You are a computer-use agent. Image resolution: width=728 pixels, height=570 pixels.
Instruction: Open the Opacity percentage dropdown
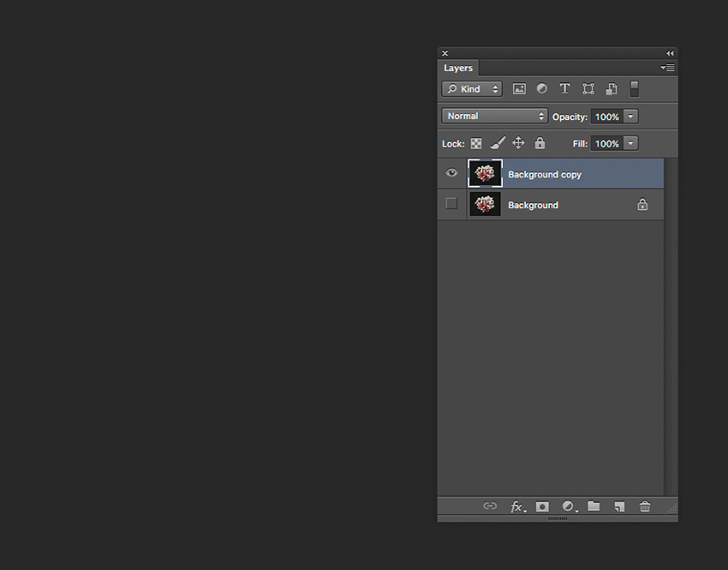[631, 116]
